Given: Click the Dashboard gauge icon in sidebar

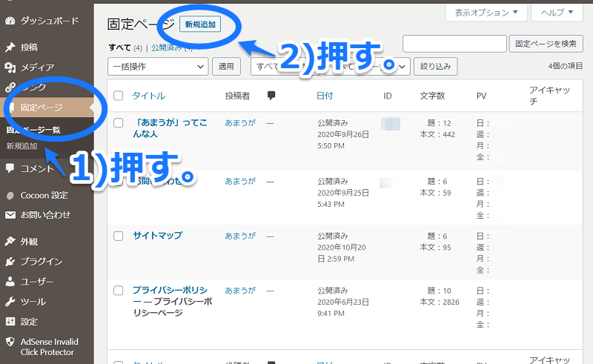Looking at the screenshot, I should [10, 20].
